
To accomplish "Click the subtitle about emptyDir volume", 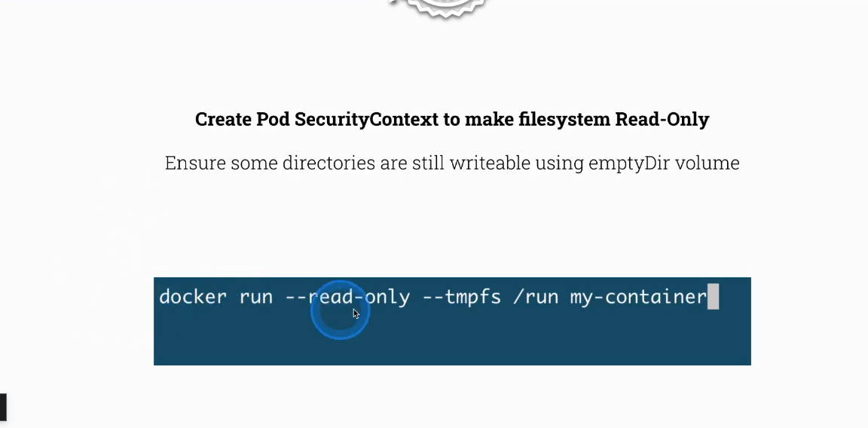I will click(x=452, y=163).
